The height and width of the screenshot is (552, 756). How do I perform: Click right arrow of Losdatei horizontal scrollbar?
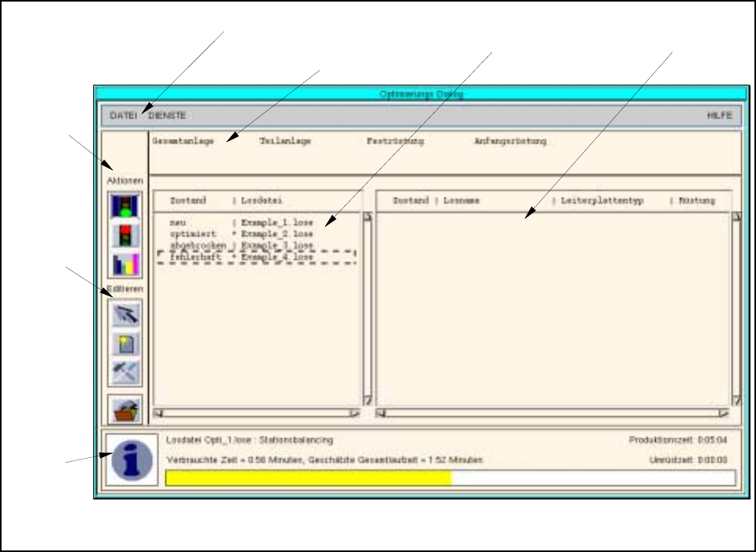(355, 413)
